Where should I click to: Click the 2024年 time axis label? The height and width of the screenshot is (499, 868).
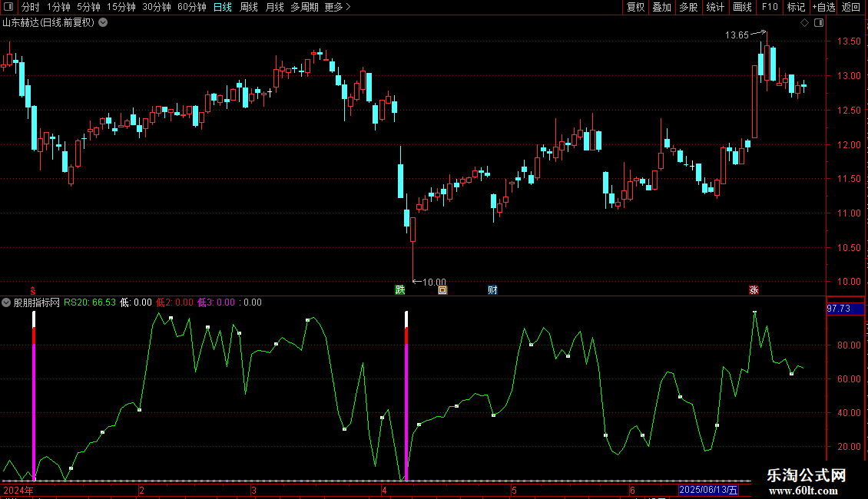[x=18, y=490]
